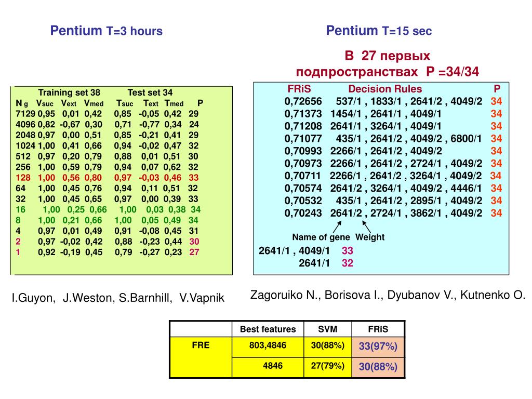Select the FRiS value 0,70973
This screenshot has height=399, width=532.
(303, 164)
